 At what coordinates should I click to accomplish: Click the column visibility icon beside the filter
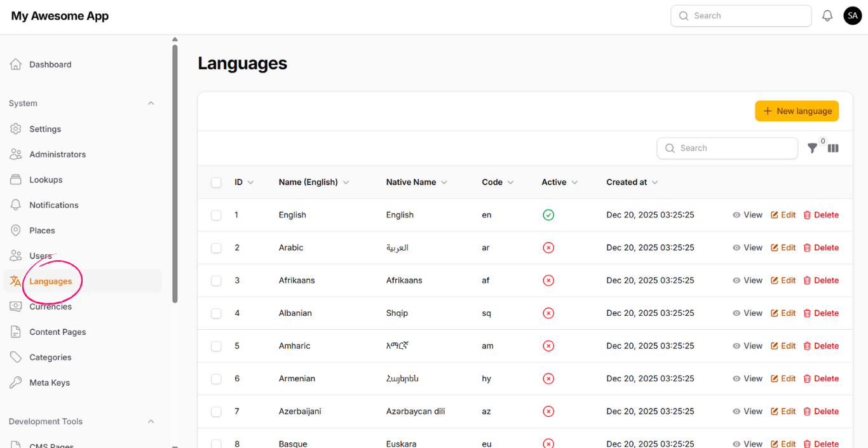[x=833, y=148]
